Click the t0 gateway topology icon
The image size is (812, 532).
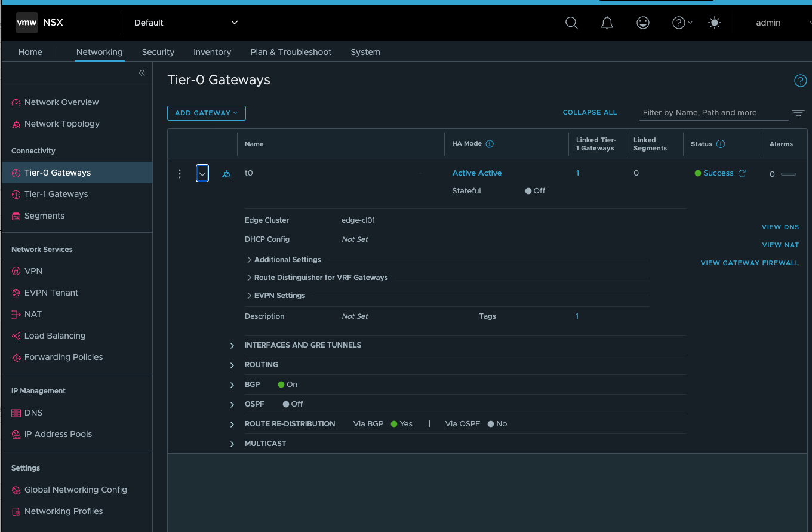tap(226, 174)
